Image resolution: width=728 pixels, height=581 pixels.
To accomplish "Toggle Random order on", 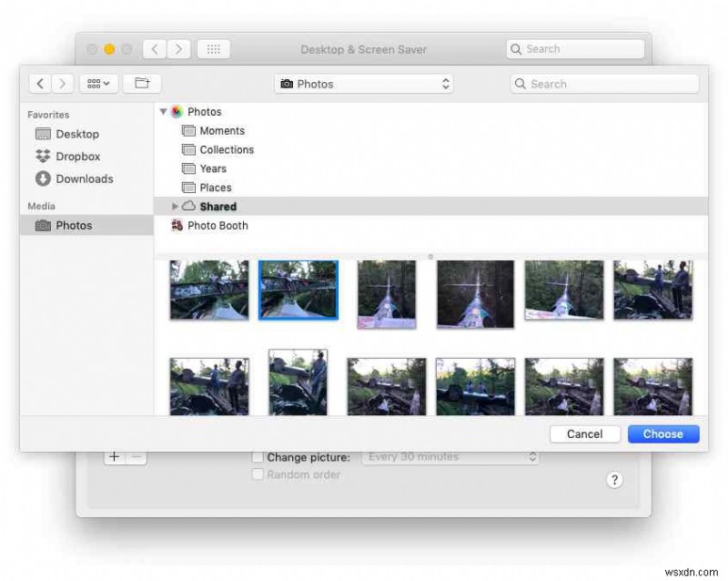I will tap(258, 474).
